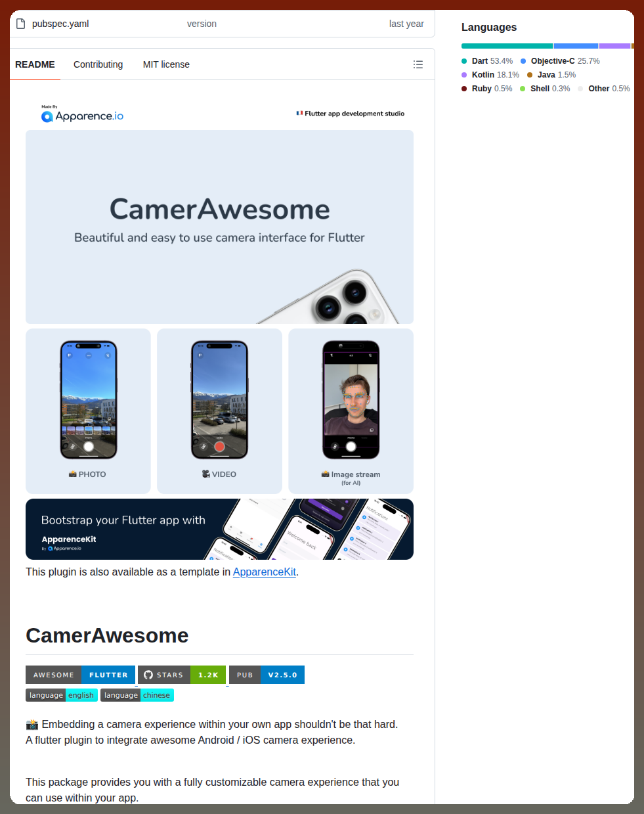
Task: Click the Dart segment of language bar
Action: 507,46
